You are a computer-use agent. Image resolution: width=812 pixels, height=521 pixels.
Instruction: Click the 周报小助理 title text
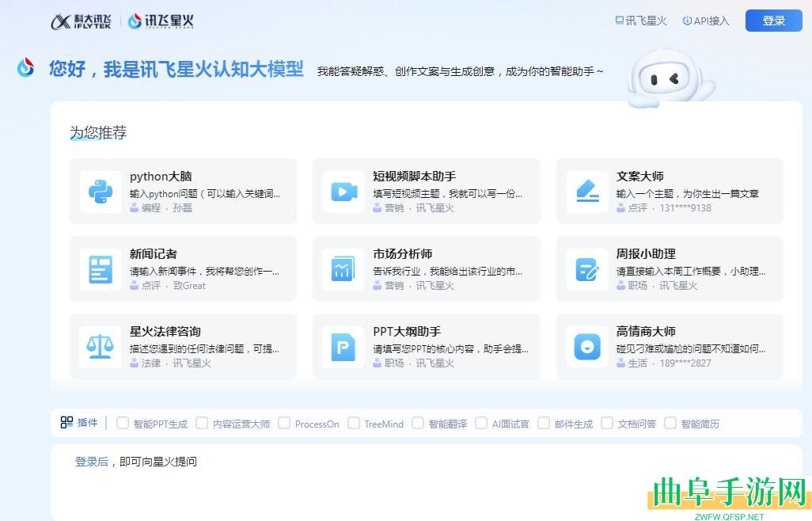click(x=646, y=253)
